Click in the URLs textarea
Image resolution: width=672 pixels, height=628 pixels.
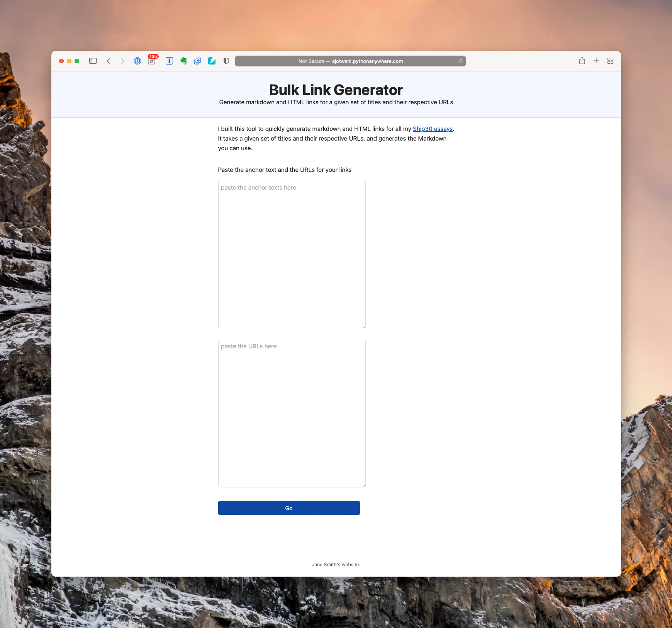(292, 413)
